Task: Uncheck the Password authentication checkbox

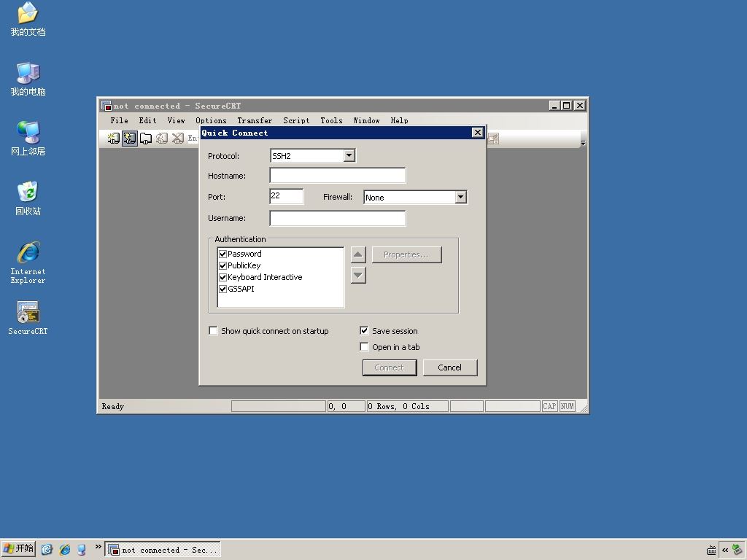Action: (222, 254)
